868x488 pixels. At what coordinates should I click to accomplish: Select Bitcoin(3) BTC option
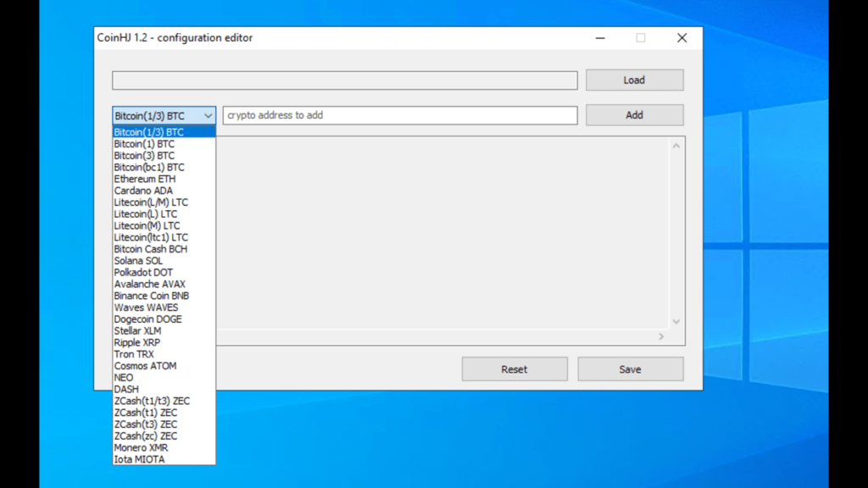click(x=164, y=156)
